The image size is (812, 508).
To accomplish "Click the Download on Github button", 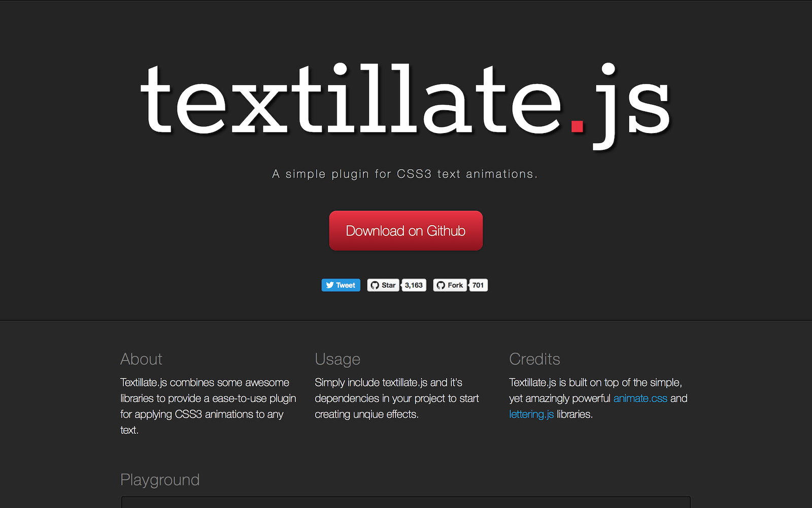I will (405, 231).
